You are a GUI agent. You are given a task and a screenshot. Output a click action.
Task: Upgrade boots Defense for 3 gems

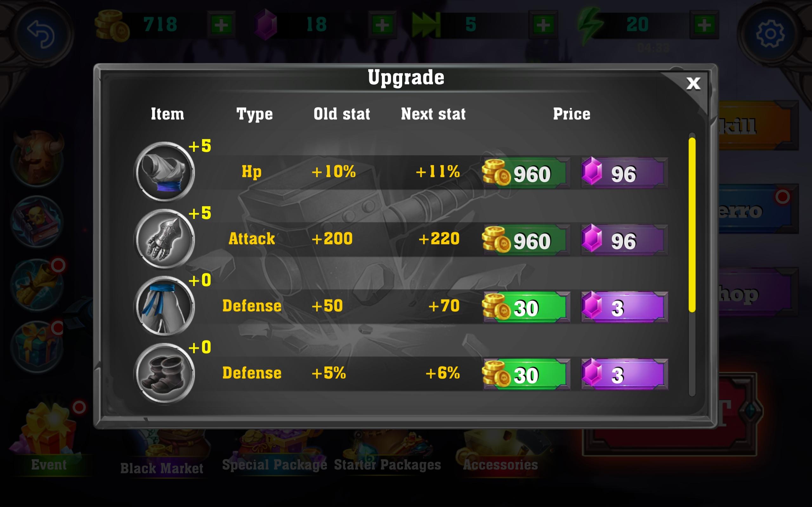point(625,374)
